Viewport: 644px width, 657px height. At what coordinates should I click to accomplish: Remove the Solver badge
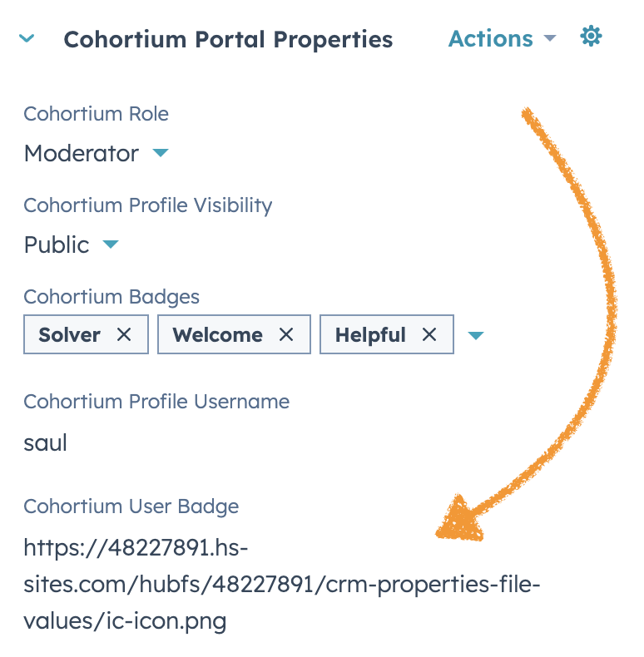(124, 335)
